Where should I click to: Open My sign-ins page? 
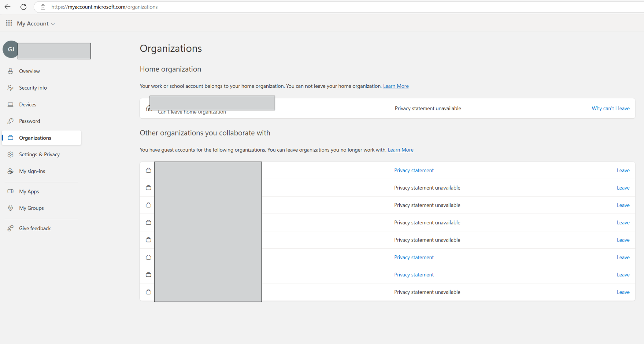click(10, 171)
